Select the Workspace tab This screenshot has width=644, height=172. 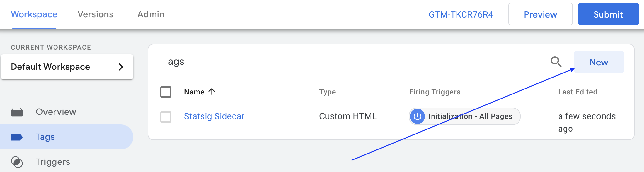point(34,14)
